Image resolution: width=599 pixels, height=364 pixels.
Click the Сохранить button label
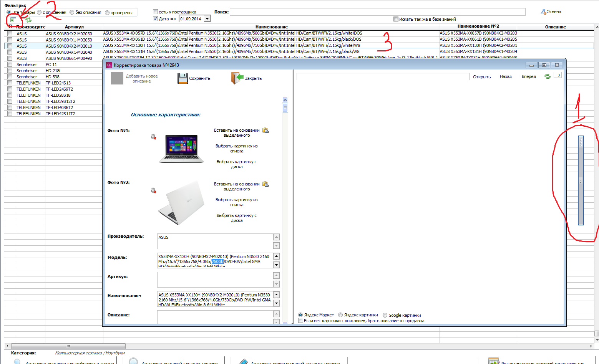click(x=199, y=78)
